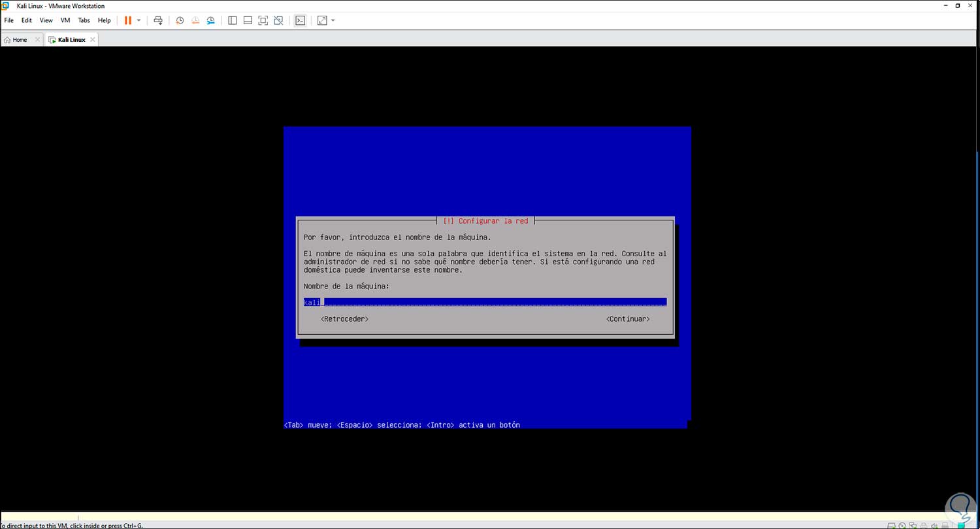Viewport: 980px width, 529px height.
Task: Revert the VM to its previous snapshot
Action: [195, 20]
